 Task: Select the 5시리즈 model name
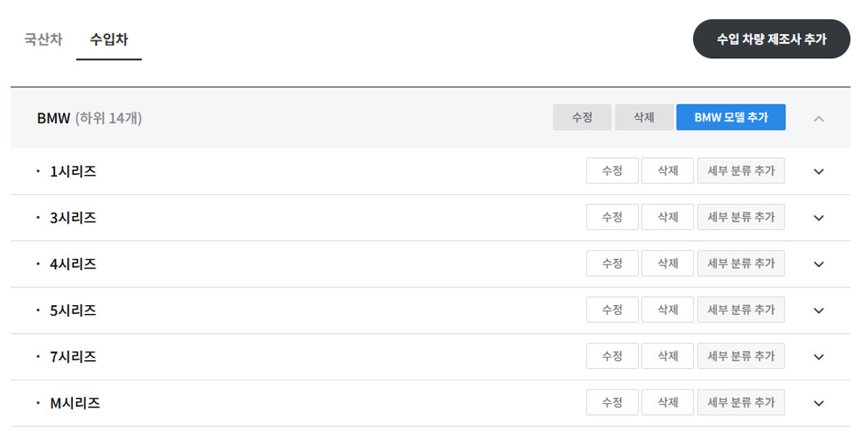click(x=73, y=310)
